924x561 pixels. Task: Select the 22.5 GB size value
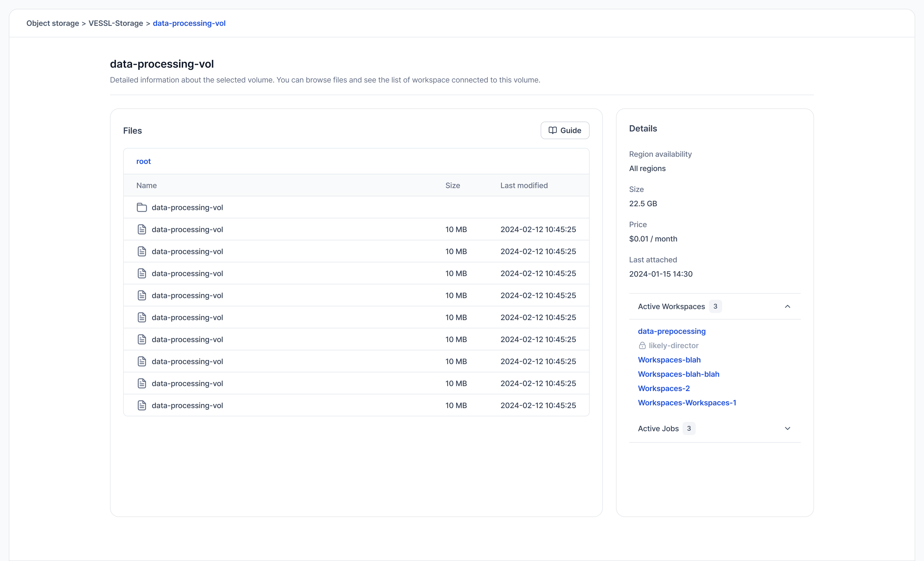click(643, 204)
